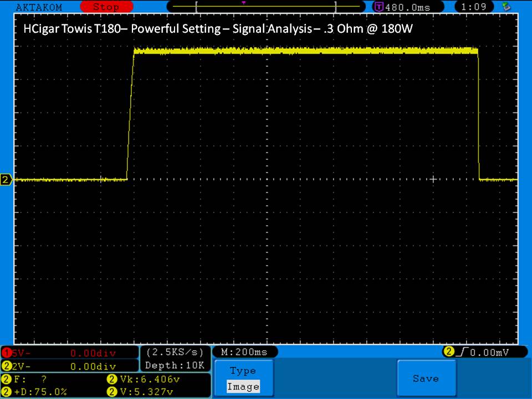Open the Depth:10K memory setting
This screenshot has width=532, height=399.
point(175,365)
